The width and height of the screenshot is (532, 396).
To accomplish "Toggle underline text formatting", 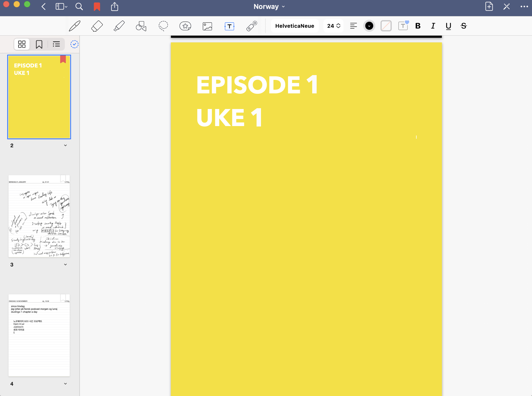I will [x=448, y=26].
